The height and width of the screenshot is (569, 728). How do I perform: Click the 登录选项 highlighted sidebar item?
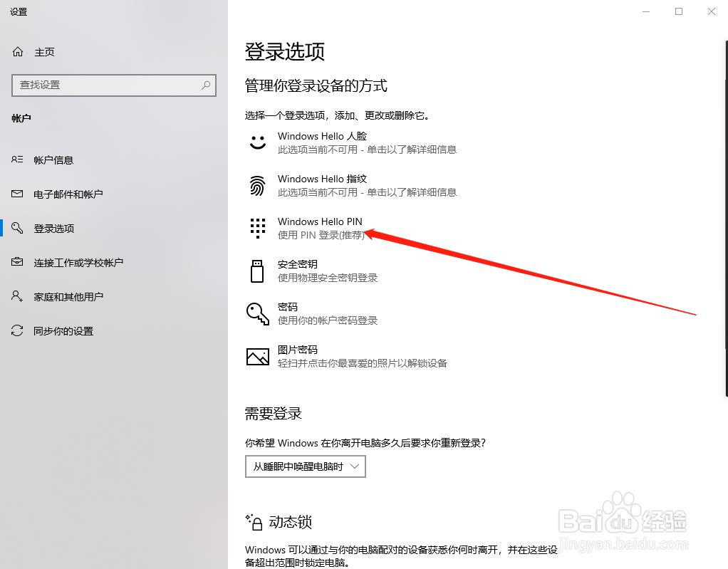[x=53, y=228]
